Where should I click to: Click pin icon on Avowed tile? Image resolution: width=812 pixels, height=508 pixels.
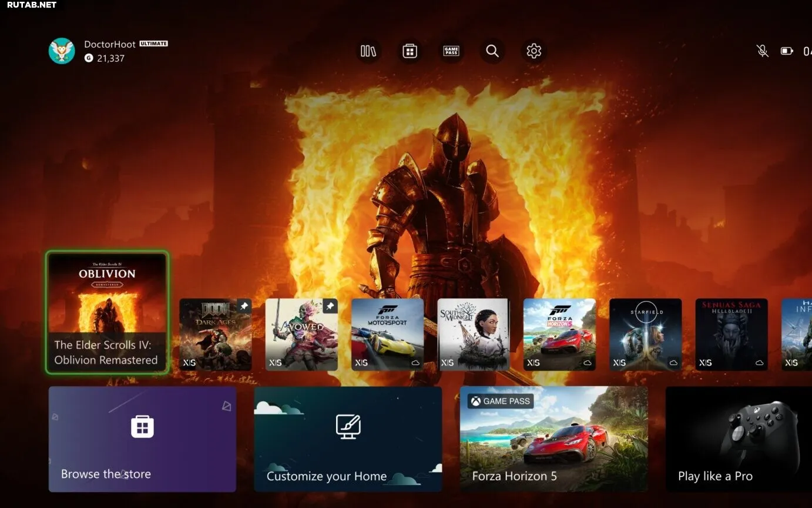click(x=330, y=306)
